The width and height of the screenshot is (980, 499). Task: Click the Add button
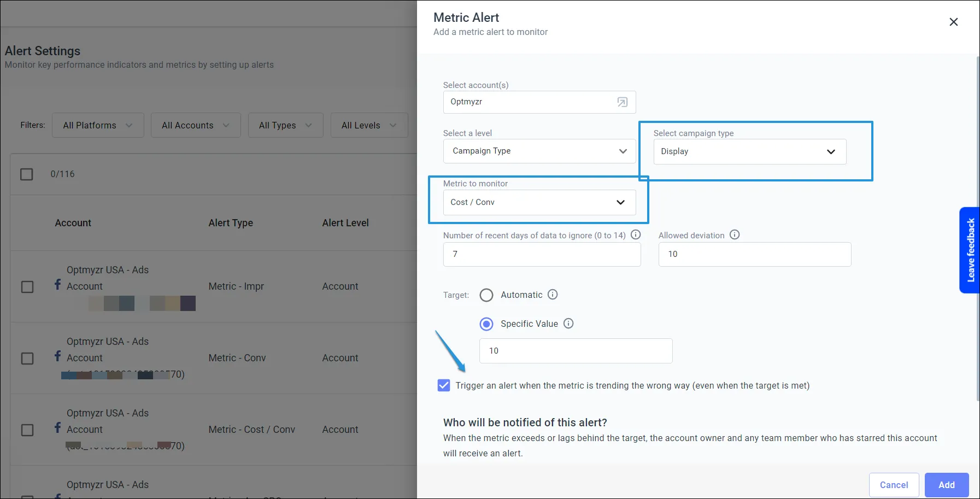coord(947,485)
